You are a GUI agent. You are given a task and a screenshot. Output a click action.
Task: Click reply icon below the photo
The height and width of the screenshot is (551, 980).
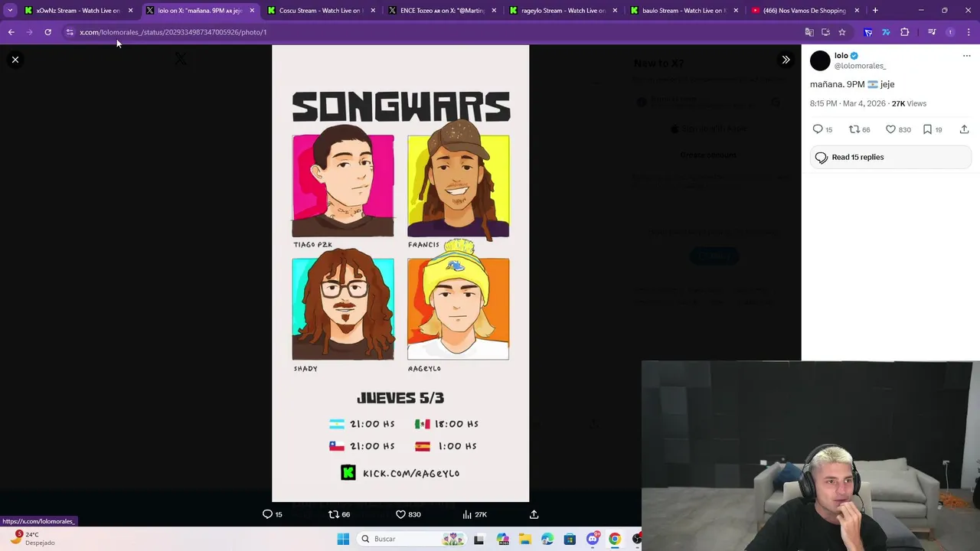click(267, 514)
